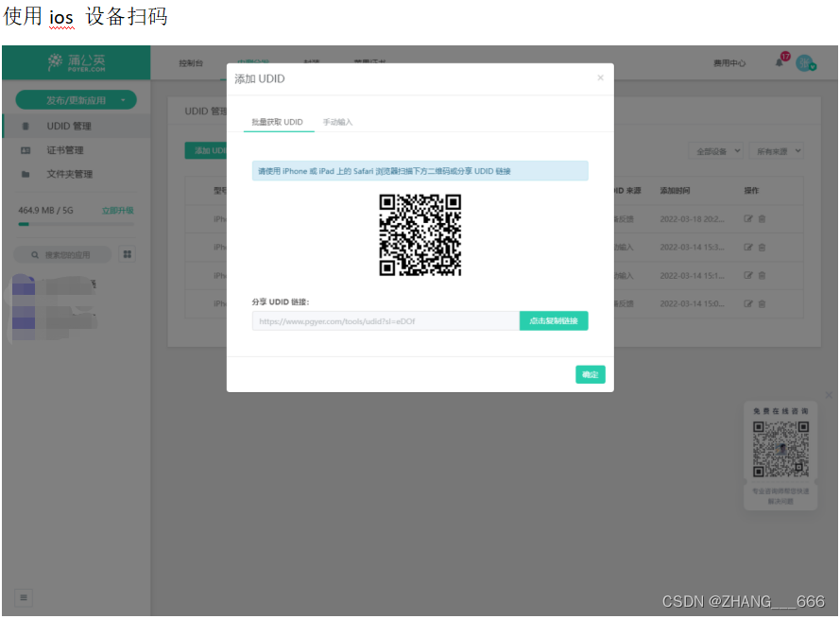Click the 免费在线咨询 QR code
This screenshot has width=840, height=619.
(x=780, y=449)
